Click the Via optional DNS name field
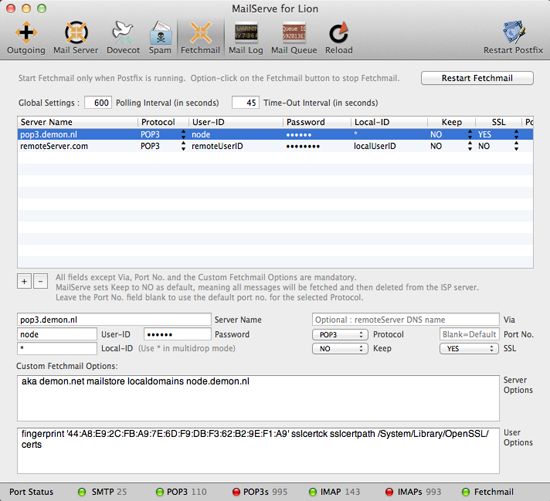 click(406, 320)
